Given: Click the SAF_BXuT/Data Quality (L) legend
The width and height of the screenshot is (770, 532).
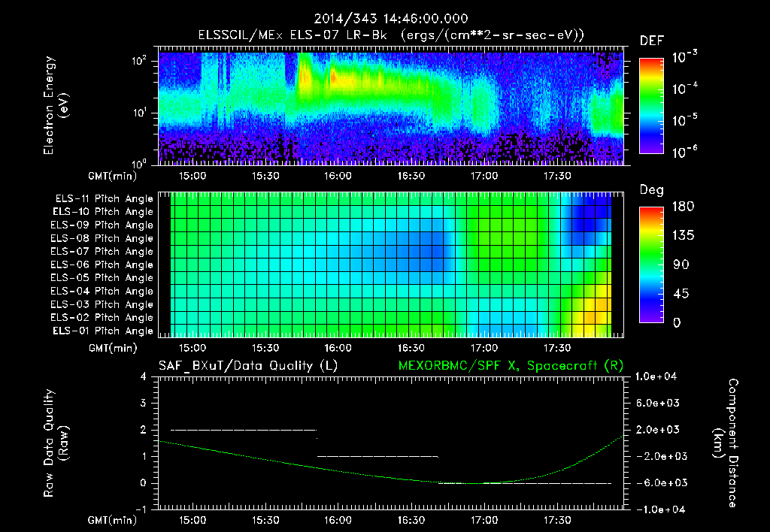Looking at the screenshot, I should click(248, 366).
